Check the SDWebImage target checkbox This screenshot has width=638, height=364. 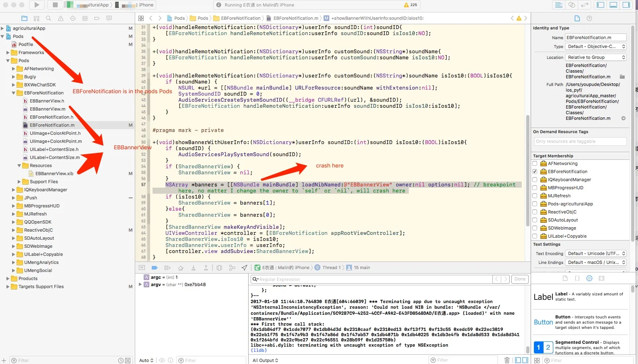[535, 228]
